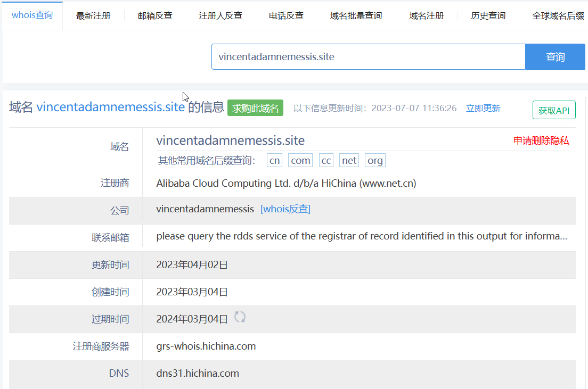Open the 邮箱反查 tab
Viewport: 588px width, 389px height.
155,15
